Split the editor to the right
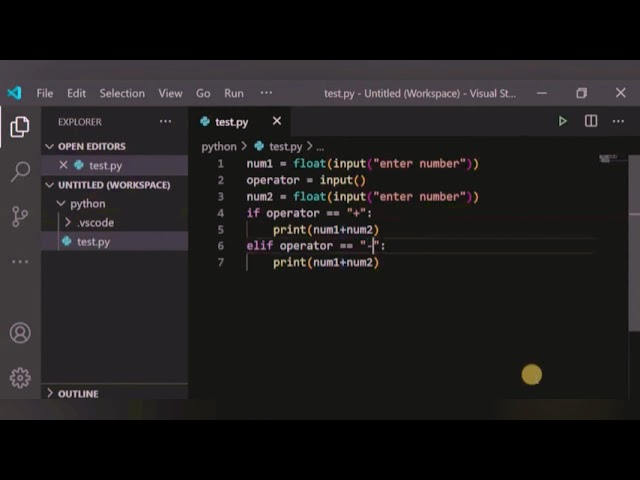The image size is (640, 480). pyautogui.click(x=591, y=121)
